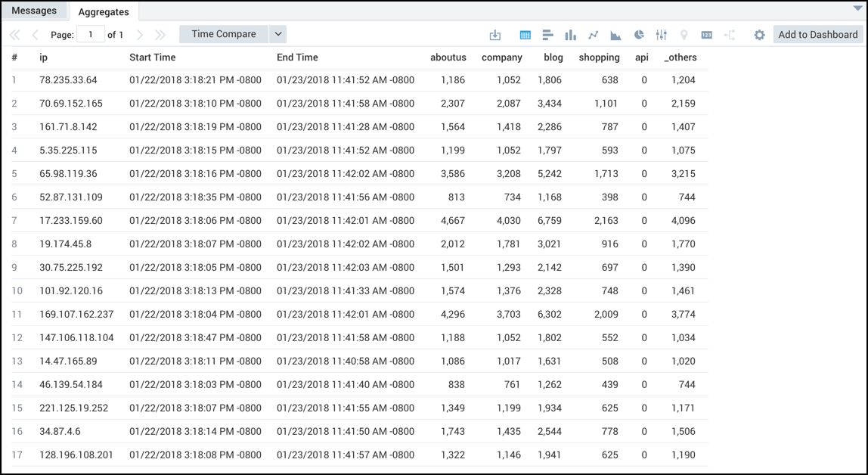Show results as an area chart

[x=615, y=34]
